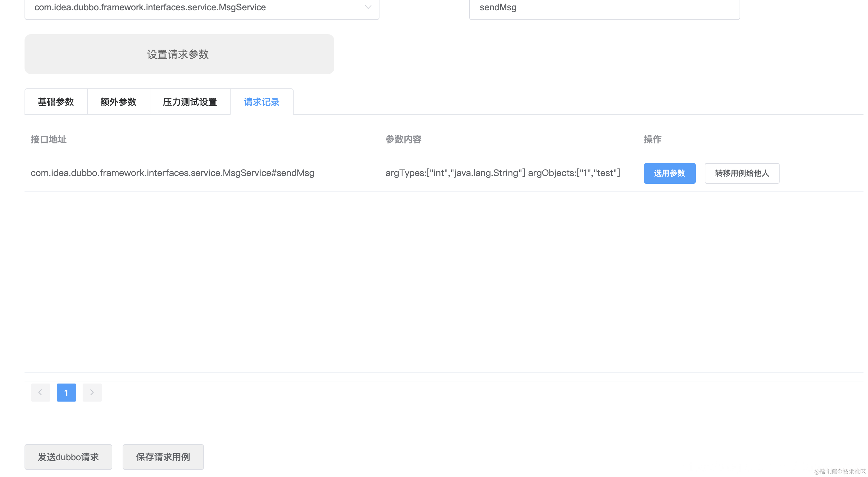
Task: Click the 接口地址 column header
Action: click(48, 139)
